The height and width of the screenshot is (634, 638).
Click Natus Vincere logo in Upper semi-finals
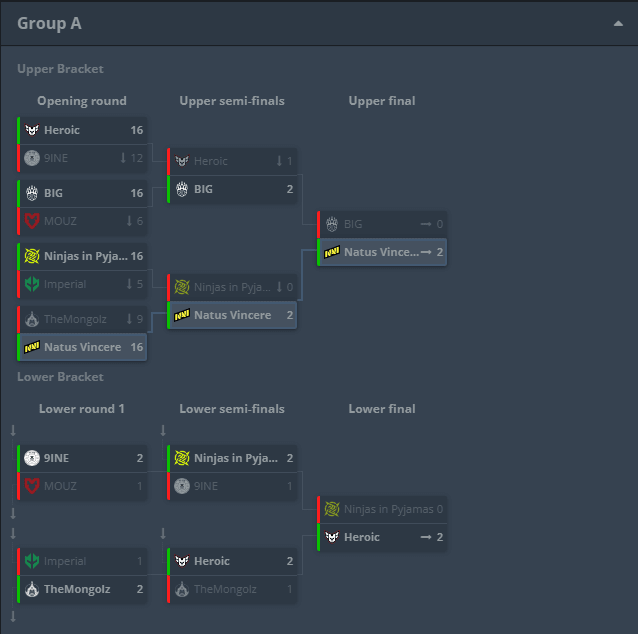coord(182,315)
